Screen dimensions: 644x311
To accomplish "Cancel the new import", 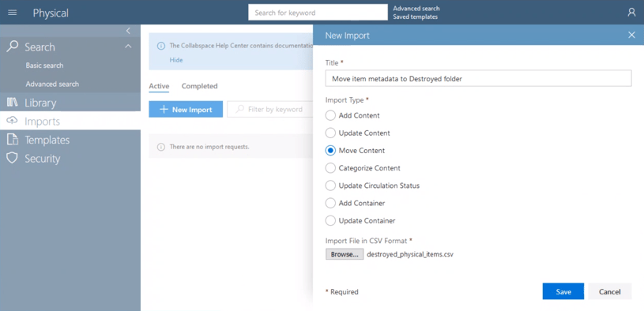I will (x=609, y=291).
